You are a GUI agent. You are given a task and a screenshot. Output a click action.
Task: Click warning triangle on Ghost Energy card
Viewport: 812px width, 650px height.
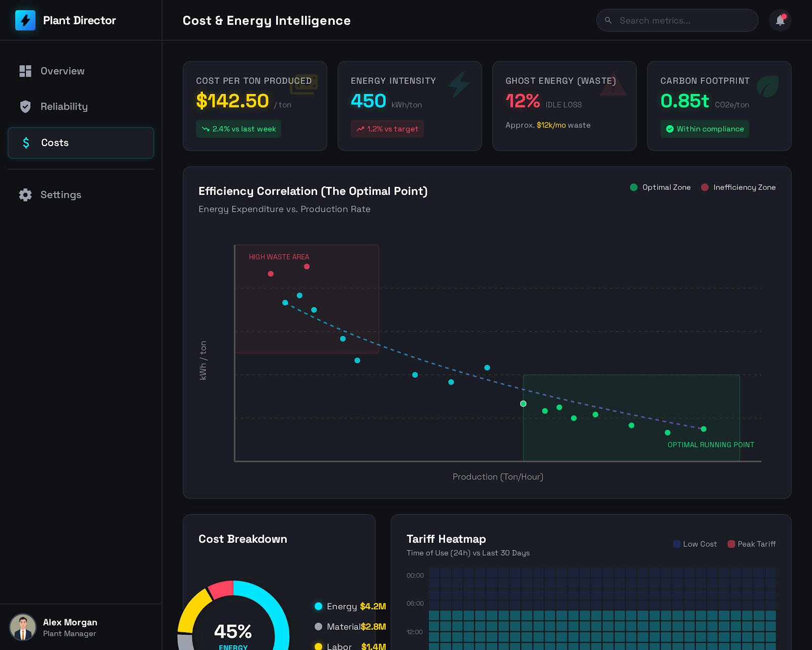click(613, 84)
